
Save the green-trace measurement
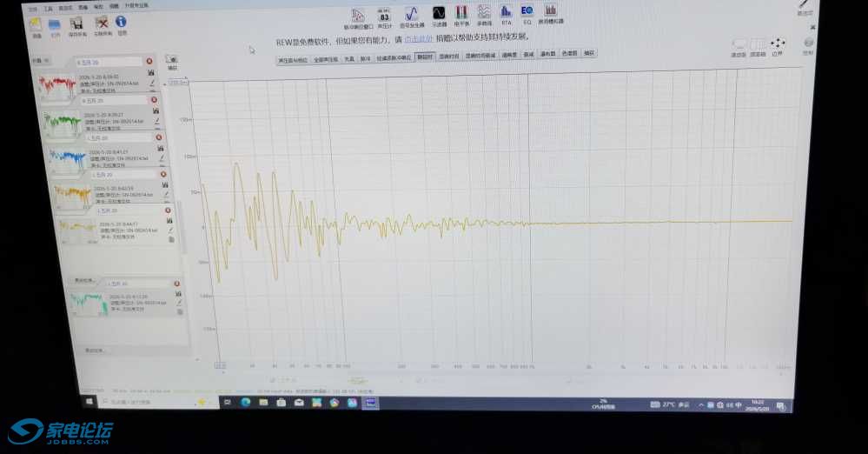(x=156, y=110)
